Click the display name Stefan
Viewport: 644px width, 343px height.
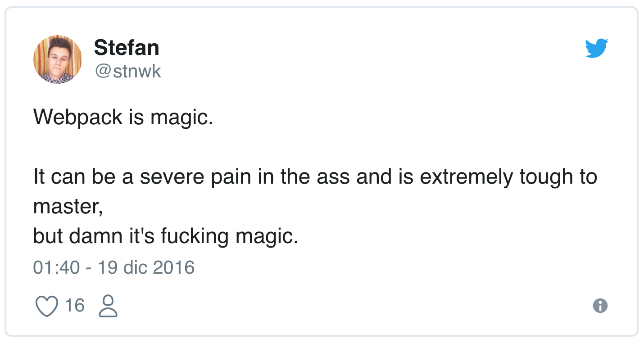(127, 48)
